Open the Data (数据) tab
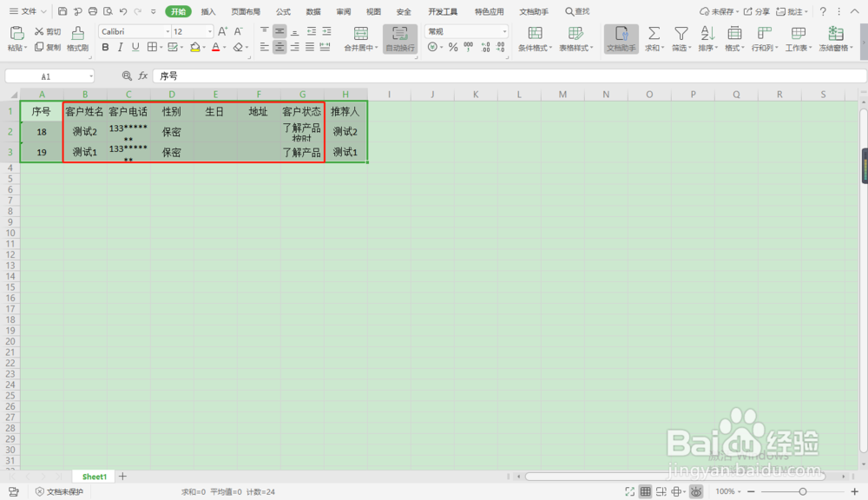 [x=313, y=11]
